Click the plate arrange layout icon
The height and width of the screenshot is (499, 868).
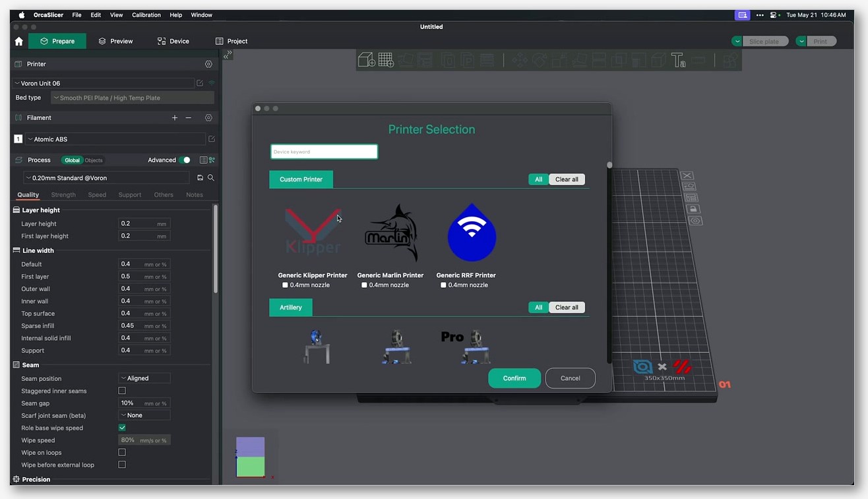pos(691,197)
